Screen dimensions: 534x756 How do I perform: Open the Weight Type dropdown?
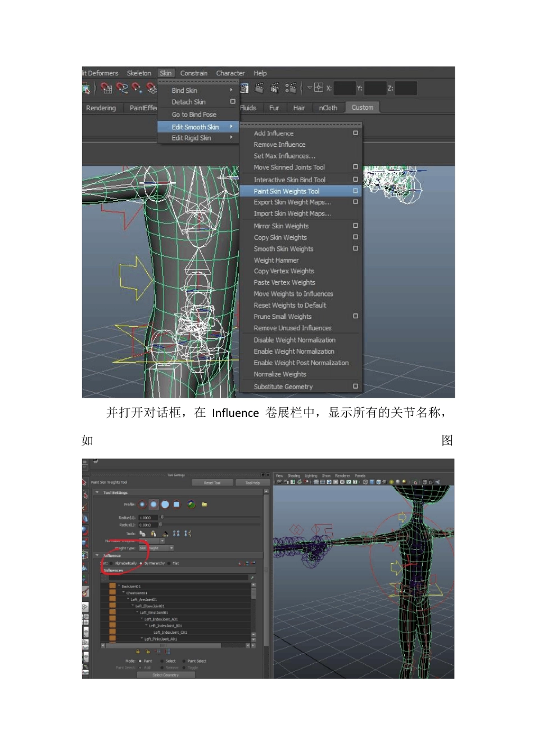click(156, 548)
